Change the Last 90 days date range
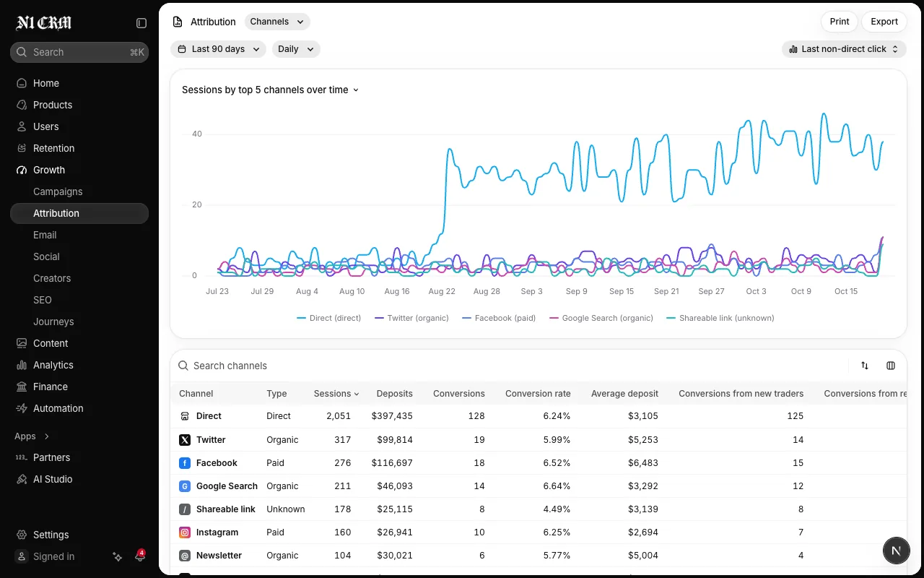The image size is (924, 578). pos(218,49)
